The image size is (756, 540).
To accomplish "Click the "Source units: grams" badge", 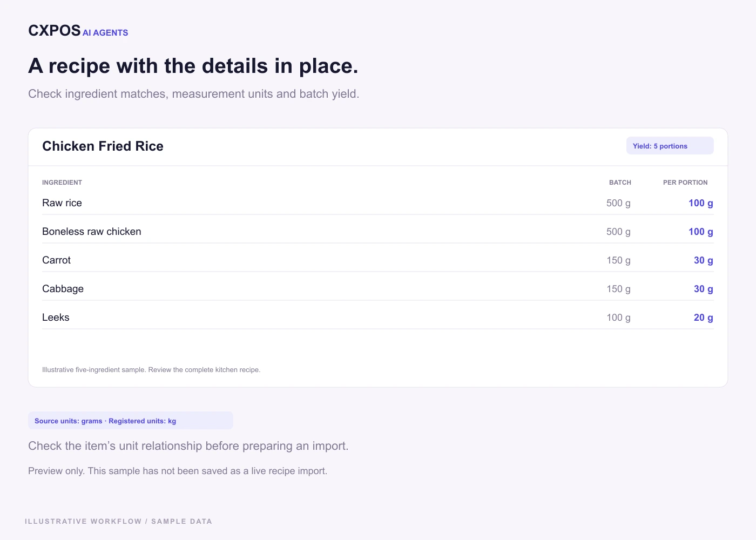I will (x=131, y=421).
